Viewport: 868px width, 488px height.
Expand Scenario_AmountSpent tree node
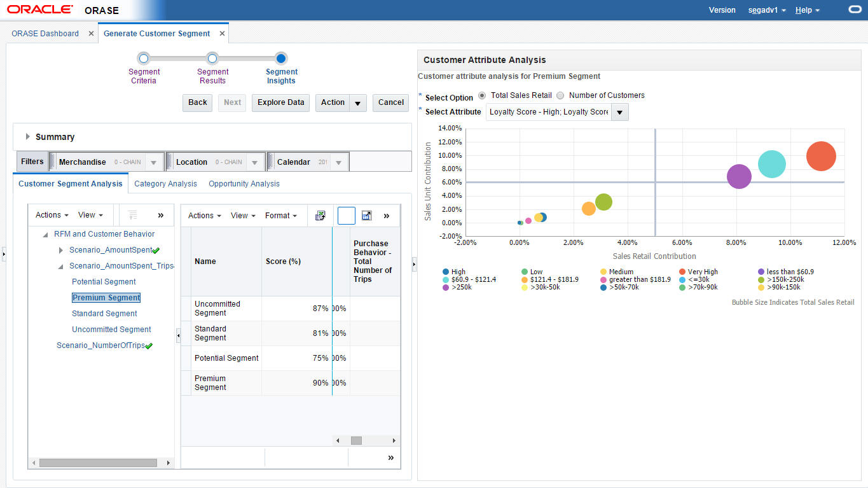(61, 250)
